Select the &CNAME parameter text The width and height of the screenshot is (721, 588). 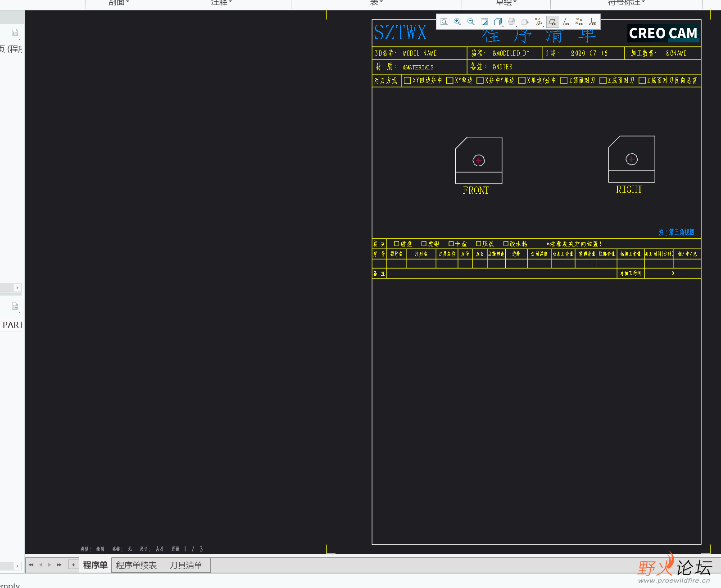tap(676, 54)
